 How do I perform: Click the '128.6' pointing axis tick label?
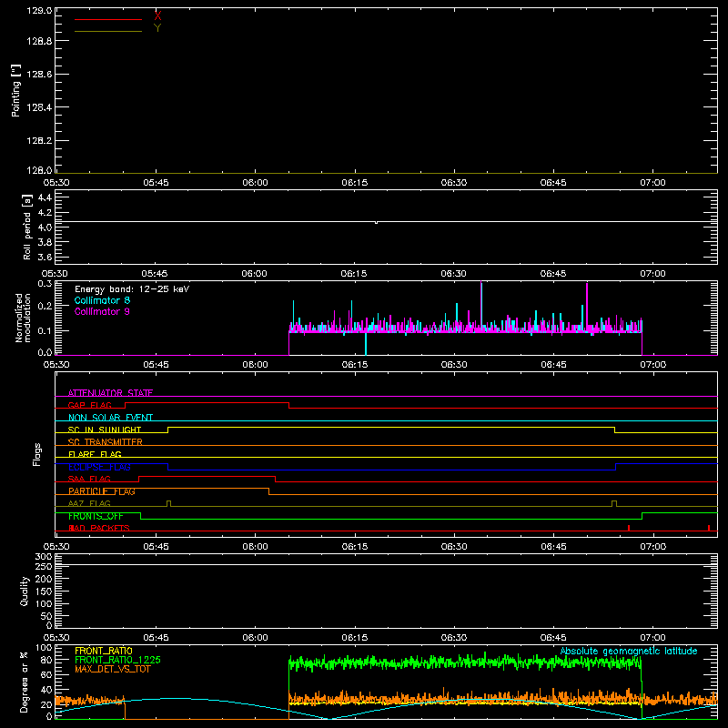(x=39, y=75)
